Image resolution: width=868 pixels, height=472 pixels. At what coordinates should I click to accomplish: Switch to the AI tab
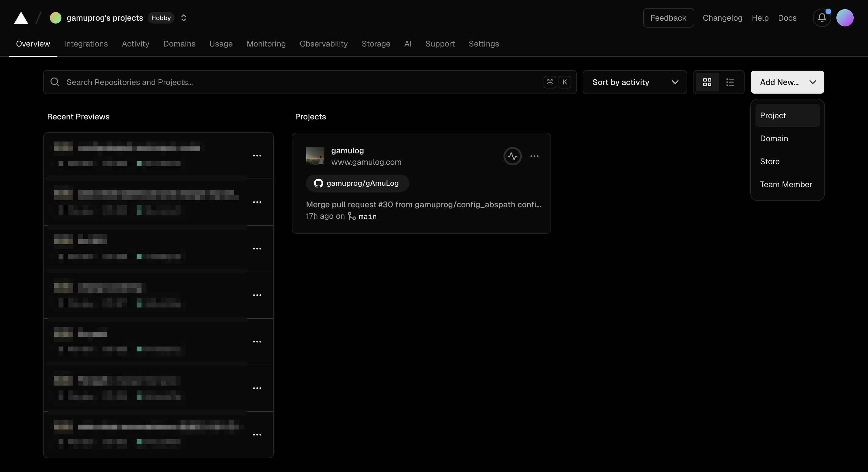pyautogui.click(x=408, y=44)
